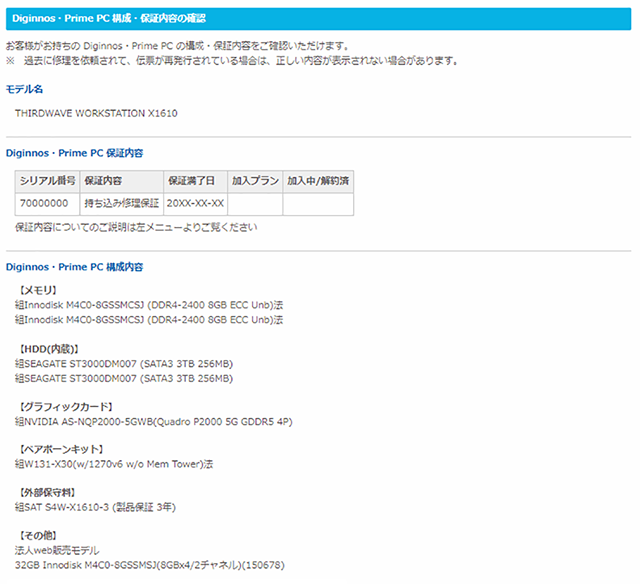640x584 pixels.
Task: Select the '【ベアボーンキット】' category label
Action: click(x=61, y=449)
